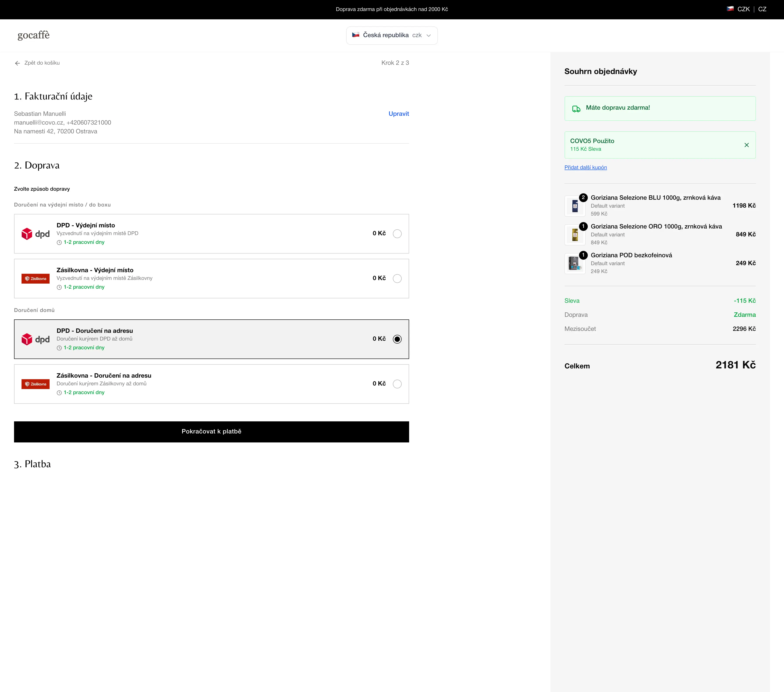Click the green truck icon for free shipping
This screenshot has height=692, width=784.
(576, 108)
